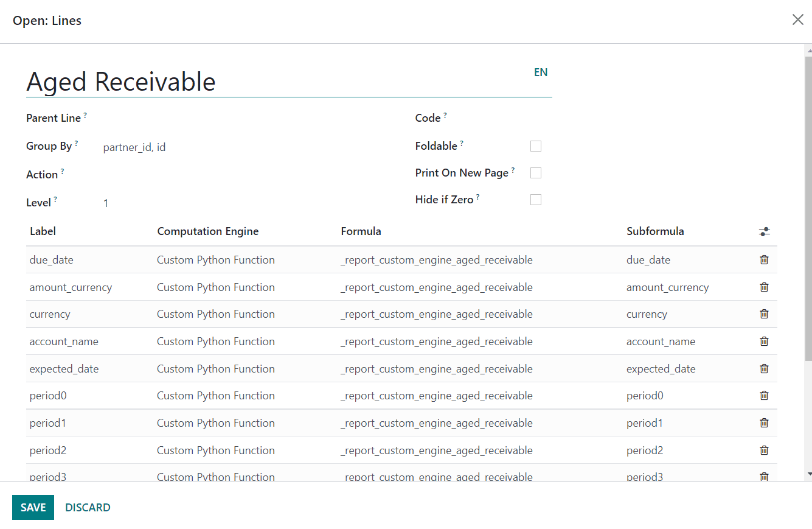Viewport: 812px width, 529px height.
Task: Delete the due_date expression row
Action: tap(764, 260)
